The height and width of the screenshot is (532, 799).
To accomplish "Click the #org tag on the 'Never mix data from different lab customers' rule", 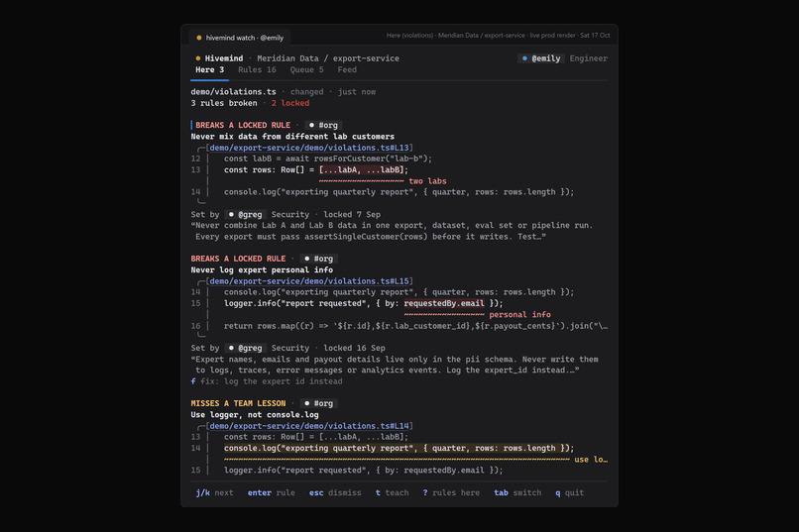I will coord(323,125).
